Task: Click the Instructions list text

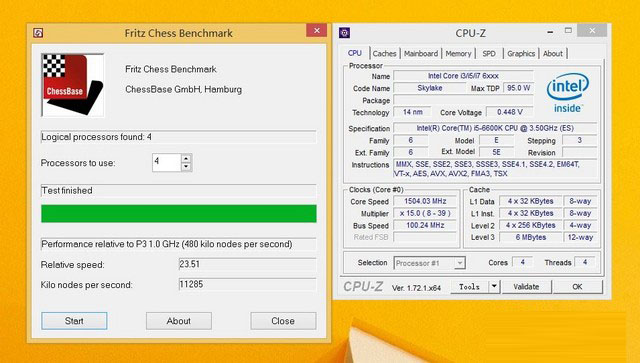Action: pyautogui.click(x=495, y=169)
